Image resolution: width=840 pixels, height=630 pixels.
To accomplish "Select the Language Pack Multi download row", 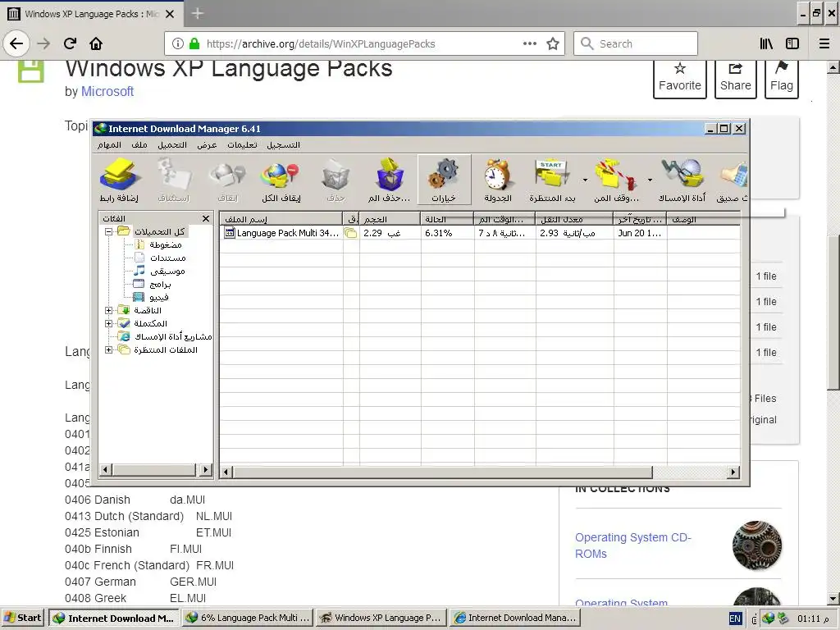I will click(x=480, y=233).
